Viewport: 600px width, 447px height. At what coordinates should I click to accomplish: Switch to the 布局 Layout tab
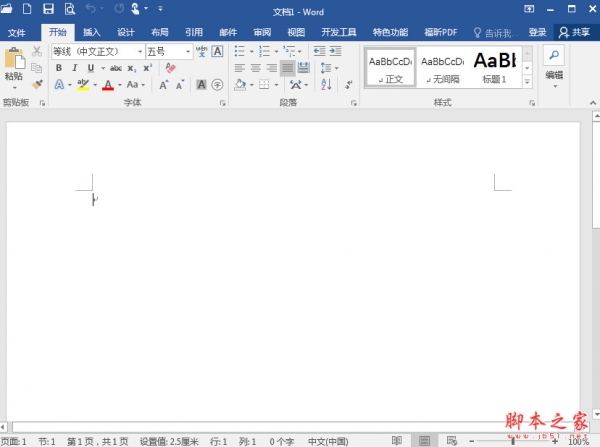click(160, 33)
